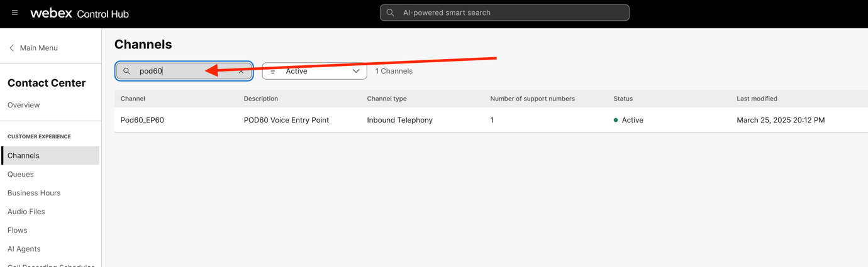Click the Webex Control Hub logo
The image size is (868, 267).
click(79, 13)
